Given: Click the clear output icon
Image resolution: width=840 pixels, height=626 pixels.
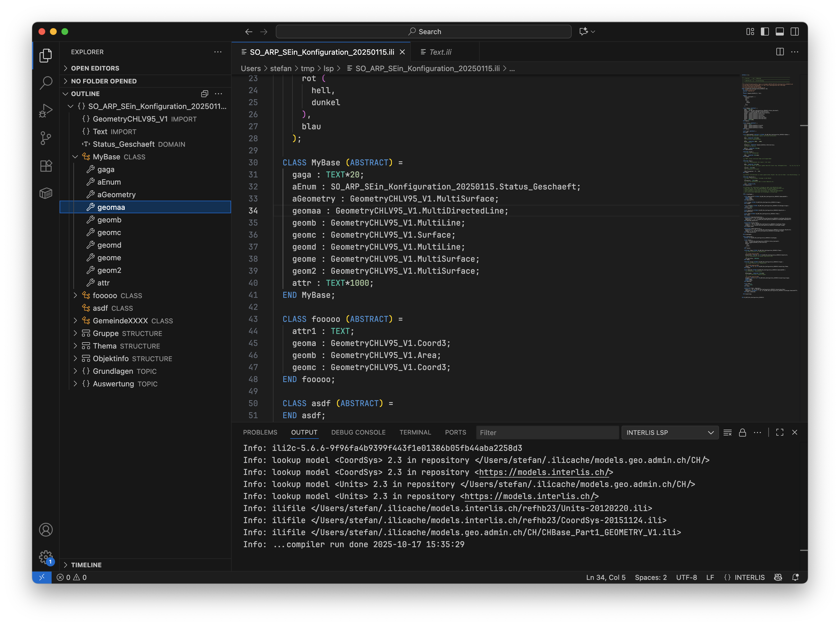Looking at the screenshot, I should pos(727,432).
